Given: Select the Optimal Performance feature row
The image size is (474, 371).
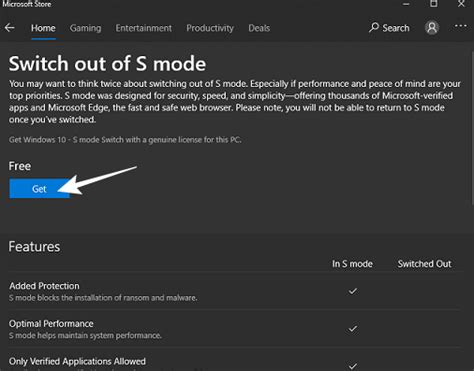Looking at the screenshot, I should (235, 329).
